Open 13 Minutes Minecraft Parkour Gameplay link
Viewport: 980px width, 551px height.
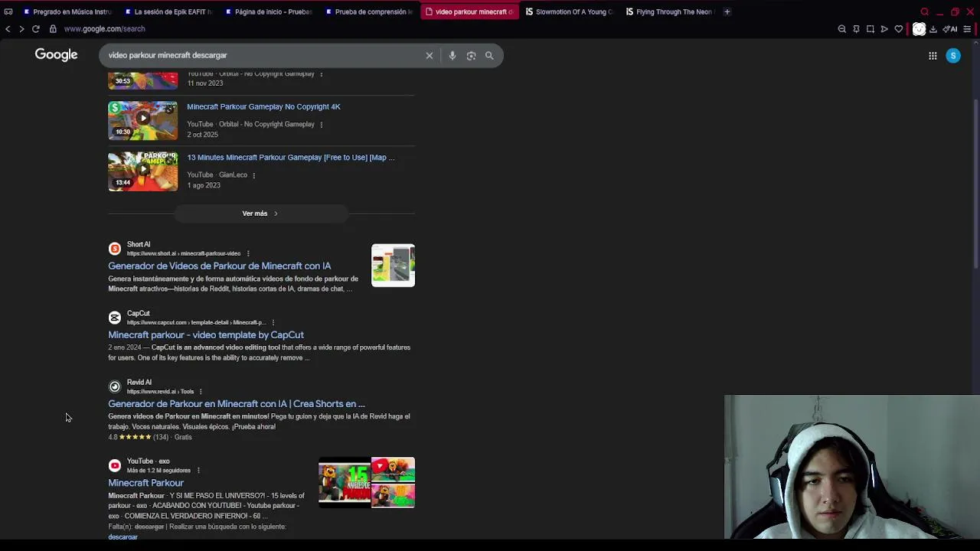click(x=291, y=158)
